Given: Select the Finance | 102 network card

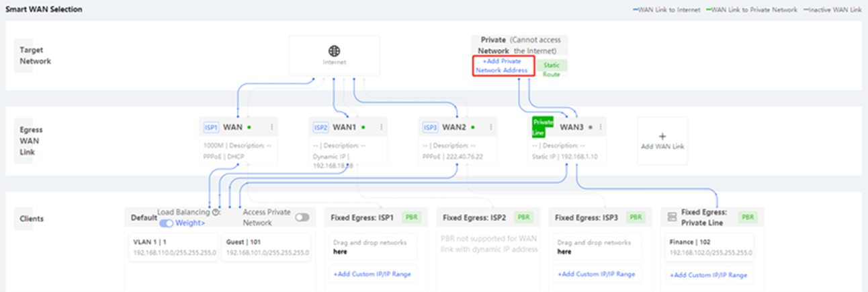Looking at the screenshot, I should tap(709, 247).
